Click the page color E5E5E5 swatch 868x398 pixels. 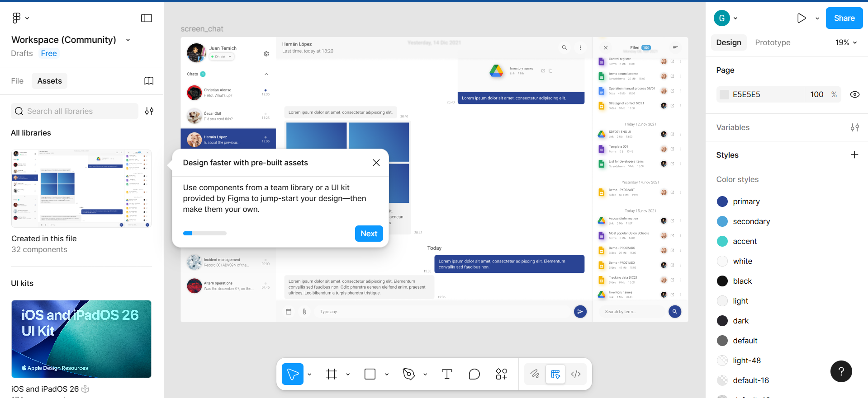pyautogui.click(x=724, y=94)
